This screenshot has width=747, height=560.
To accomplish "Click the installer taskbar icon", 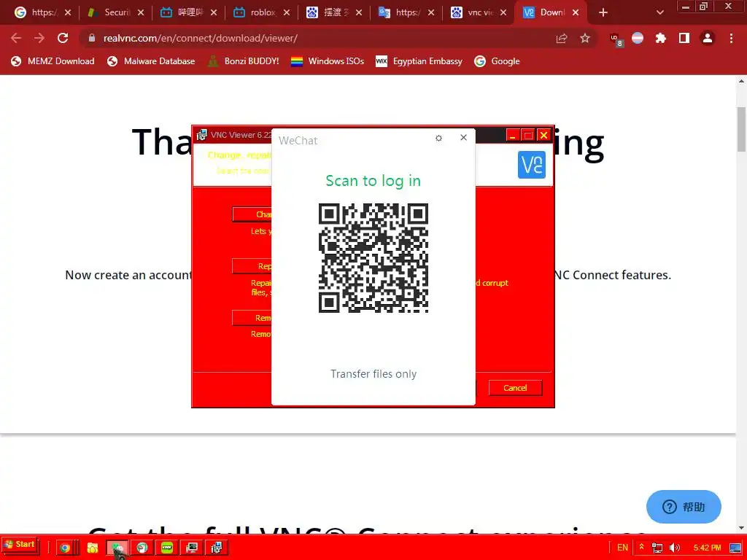I will tap(216, 548).
